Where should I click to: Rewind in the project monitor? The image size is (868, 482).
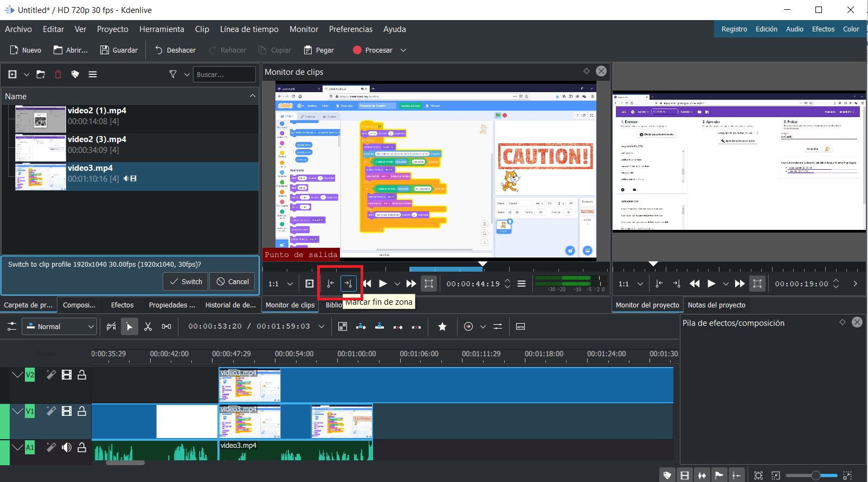tap(695, 284)
